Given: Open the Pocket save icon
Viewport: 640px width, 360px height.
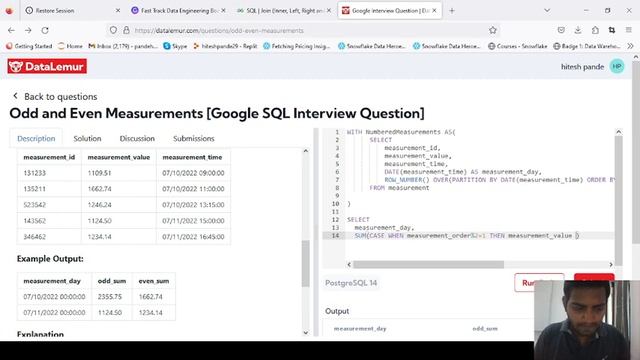Looking at the screenshot, I should [561, 30].
